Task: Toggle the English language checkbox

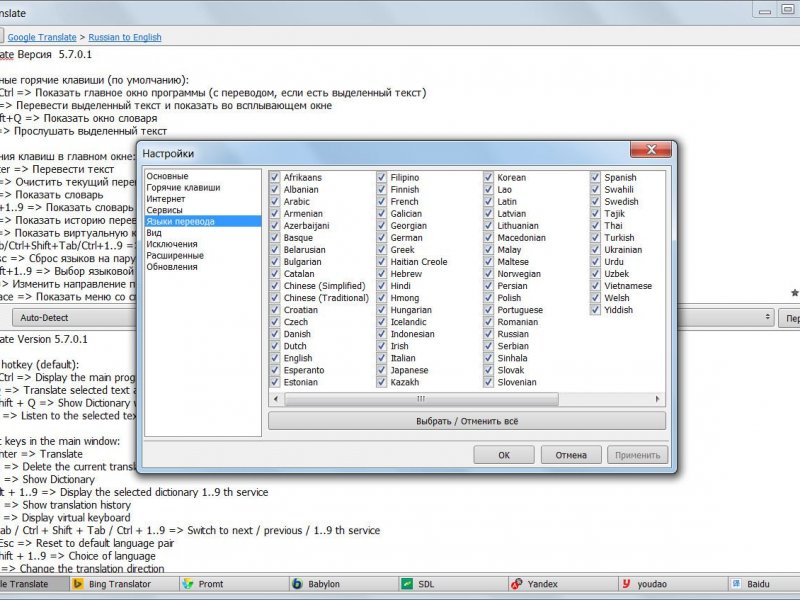Action: click(x=275, y=358)
